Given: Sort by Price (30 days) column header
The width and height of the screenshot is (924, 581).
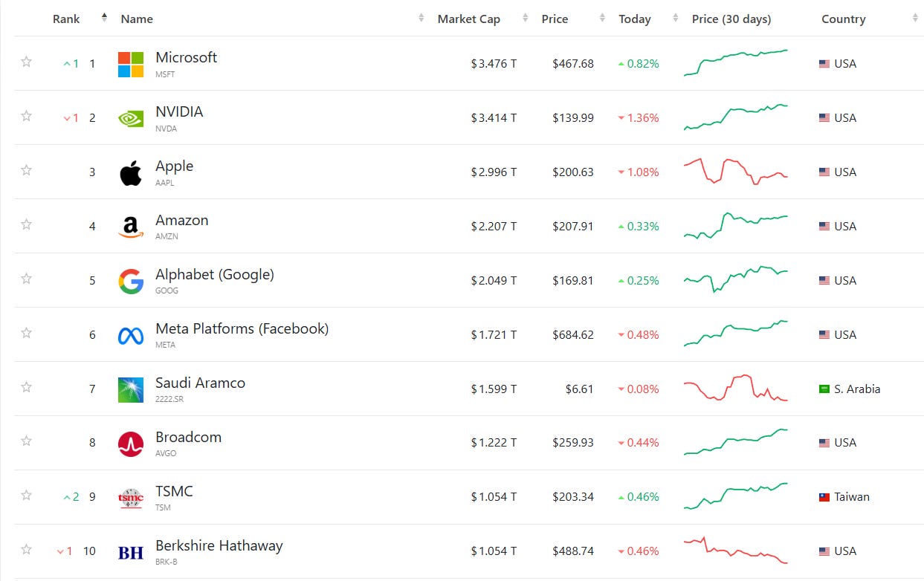Looking at the screenshot, I should 731,19.
